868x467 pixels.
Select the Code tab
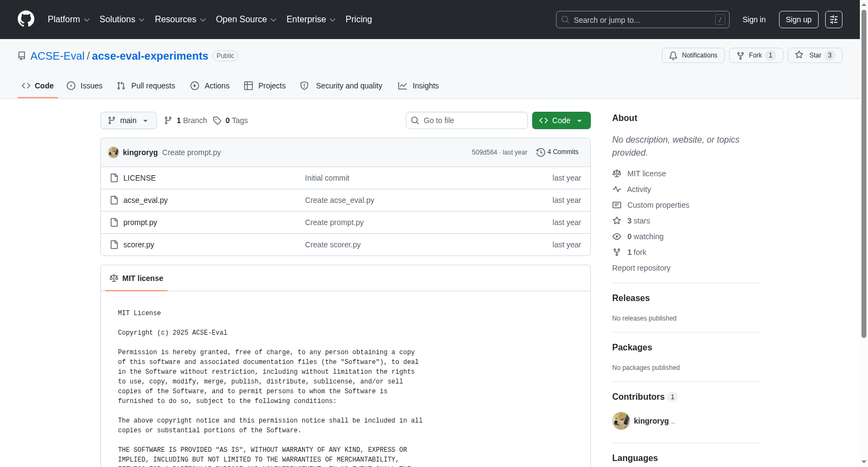(38, 86)
